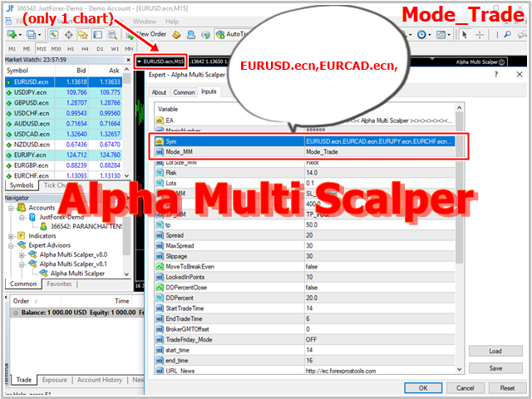Click the OK button
Screen dimensions: 532x399
423,388
